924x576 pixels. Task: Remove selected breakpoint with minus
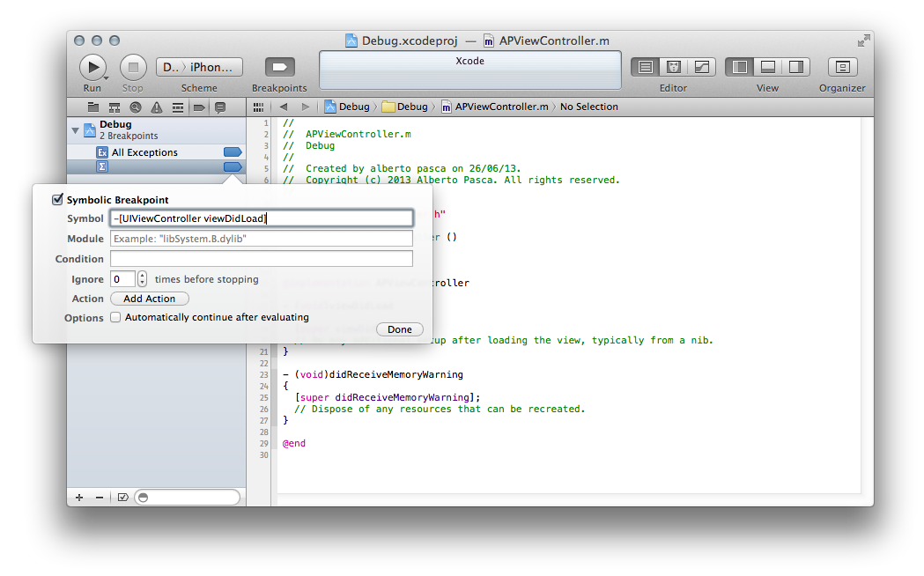pyautogui.click(x=99, y=498)
